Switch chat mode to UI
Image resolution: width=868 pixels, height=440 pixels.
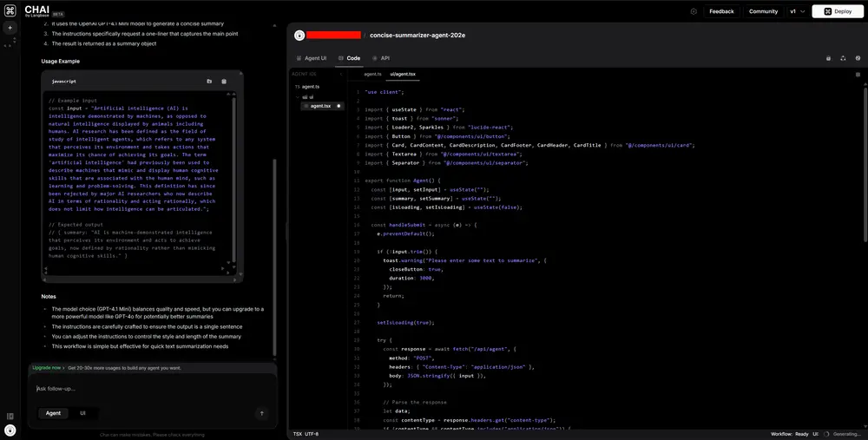tap(83, 414)
